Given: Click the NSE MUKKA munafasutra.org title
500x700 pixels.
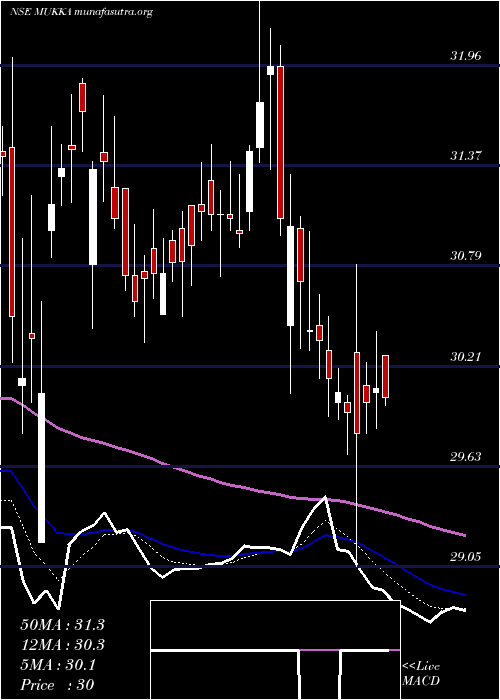Looking at the screenshot, I should click(81, 12).
